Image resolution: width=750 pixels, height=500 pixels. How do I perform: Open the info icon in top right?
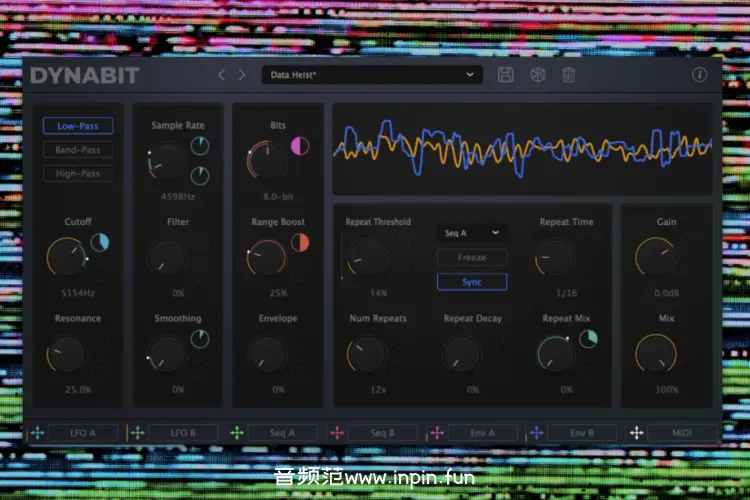coord(700,75)
